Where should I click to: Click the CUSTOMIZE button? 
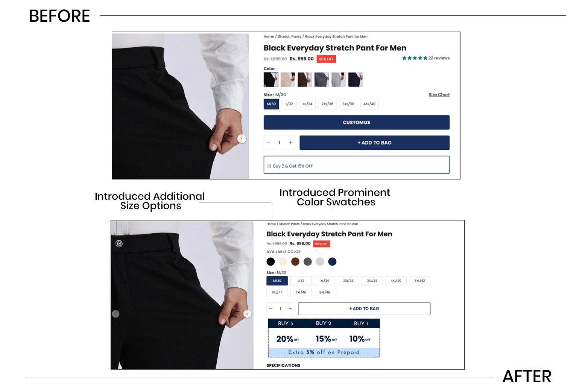click(x=357, y=122)
